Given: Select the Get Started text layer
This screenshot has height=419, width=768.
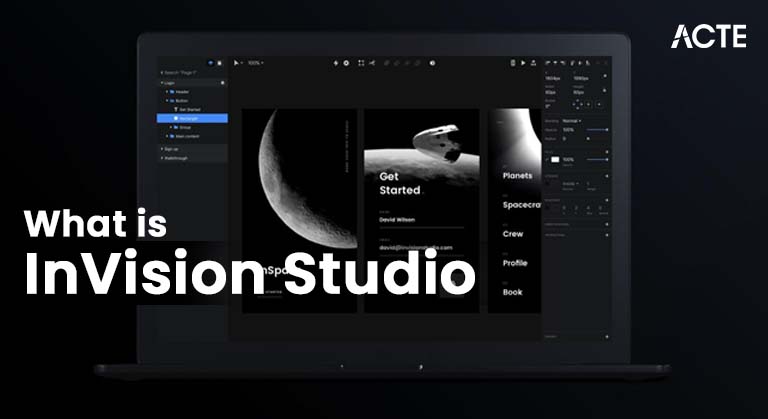Looking at the screenshot, I should pyautogui.click(x=192, y=109).
